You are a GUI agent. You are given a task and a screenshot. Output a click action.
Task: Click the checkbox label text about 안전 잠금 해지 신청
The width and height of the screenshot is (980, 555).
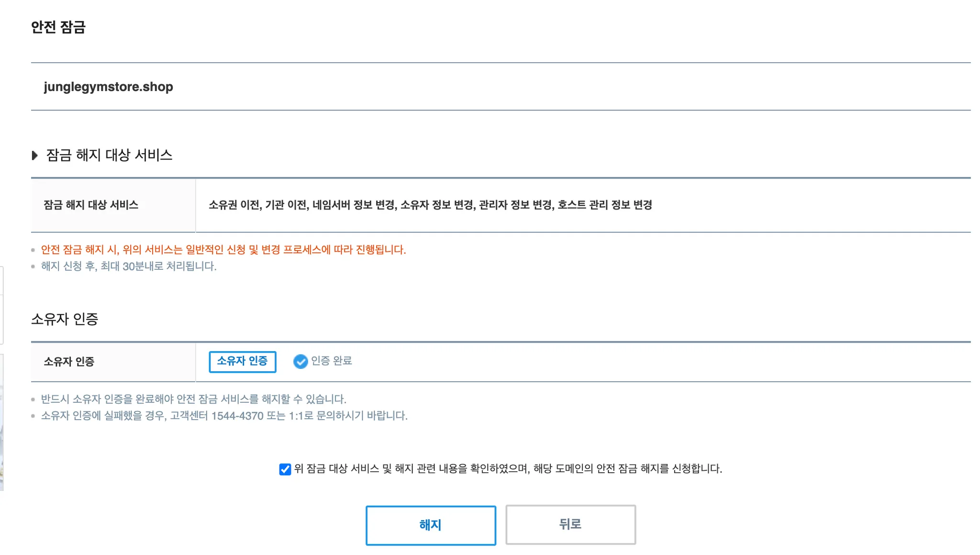(x=508, y=469)
